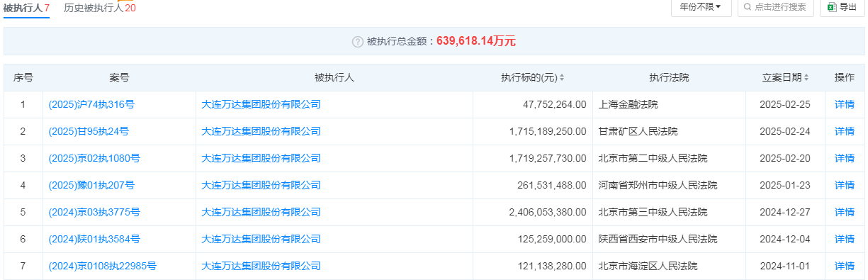Screen dimensions: 868x280
Task: Open case (2025)沪74执316号
Action: [91, 104]
